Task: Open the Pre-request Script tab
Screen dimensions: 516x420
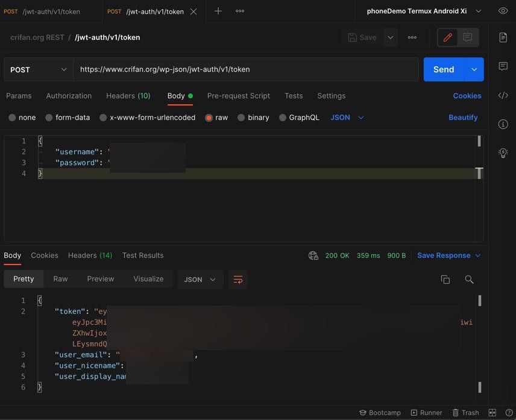Action: [x=239, y=96]
